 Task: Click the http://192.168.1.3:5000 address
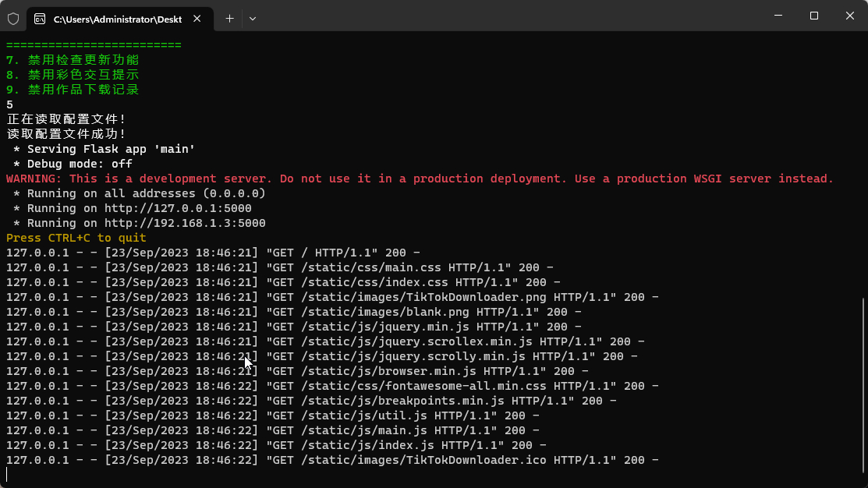[185, 224]
